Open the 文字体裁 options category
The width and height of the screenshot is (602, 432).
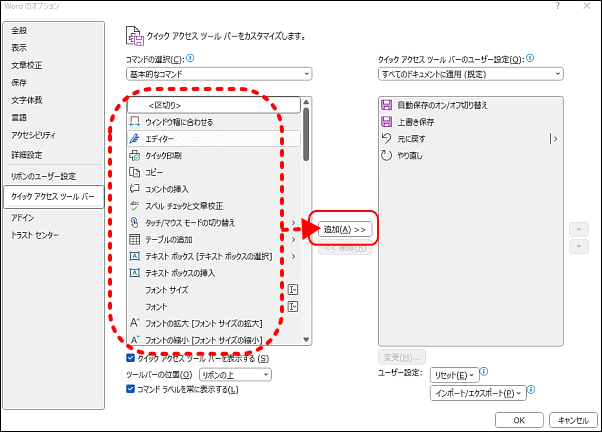27,100
